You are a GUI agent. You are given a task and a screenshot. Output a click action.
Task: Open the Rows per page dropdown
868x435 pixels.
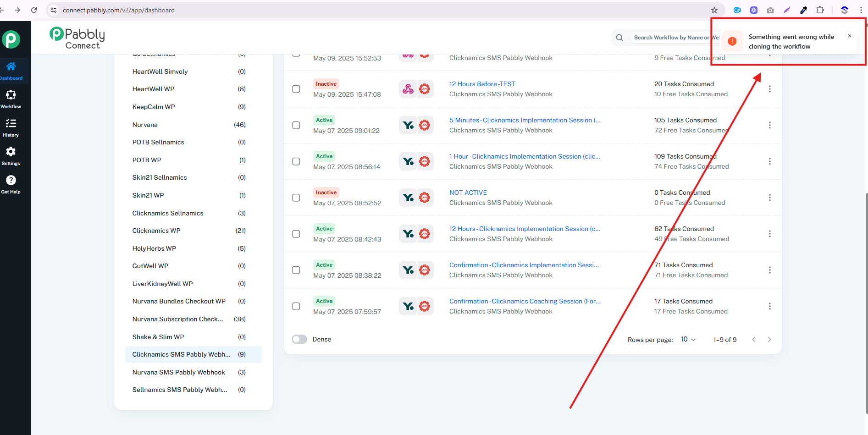click(x=688, y=339)
